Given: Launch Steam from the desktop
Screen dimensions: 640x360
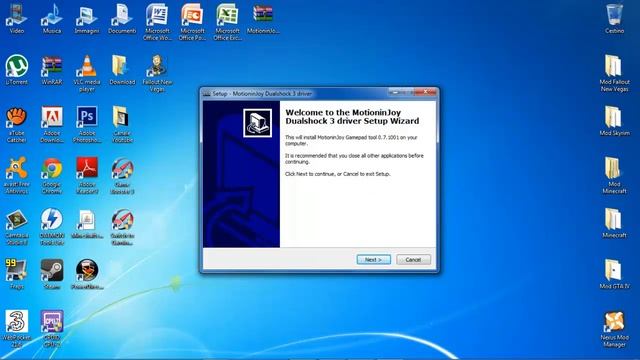Looking at the screenshot, I should click(52, 275).
